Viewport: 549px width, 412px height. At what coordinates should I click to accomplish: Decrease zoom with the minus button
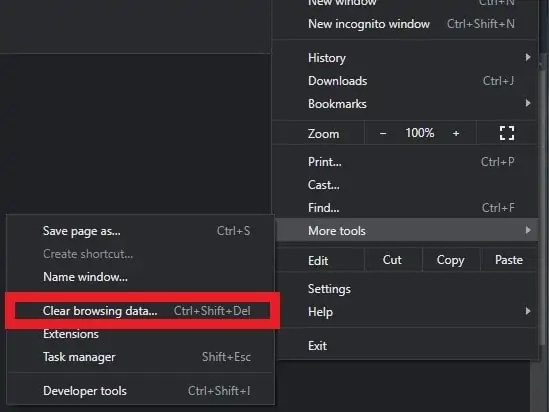click(383, 133)
